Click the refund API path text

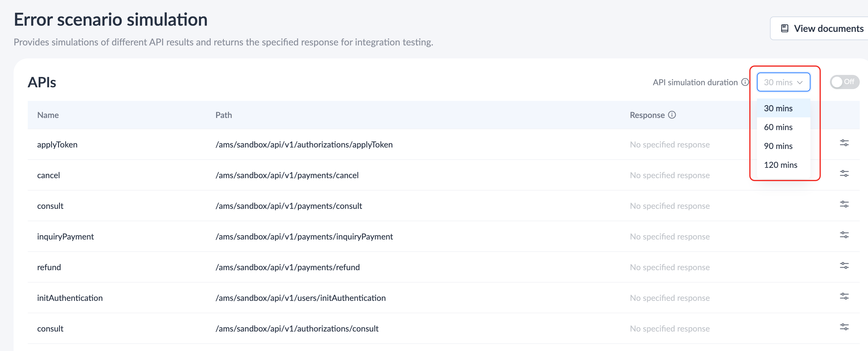pyautogui.click(x=288, y=267)
